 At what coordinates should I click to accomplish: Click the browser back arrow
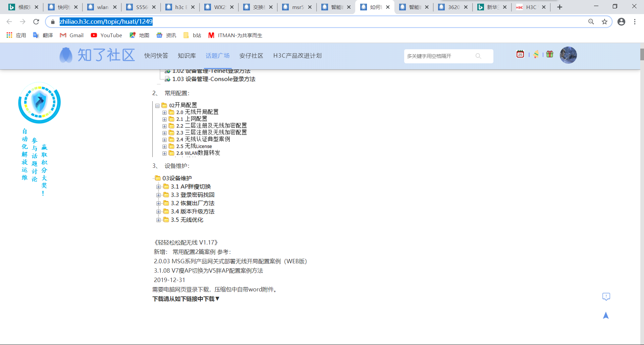pos(9,22)
